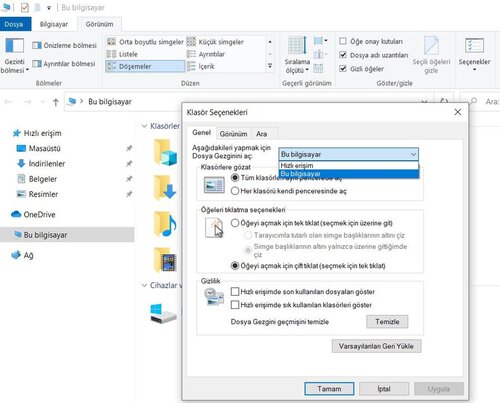Choose Hızlı erişim in the dropdown list
500x403 pixels.
(x=348, y=165)
